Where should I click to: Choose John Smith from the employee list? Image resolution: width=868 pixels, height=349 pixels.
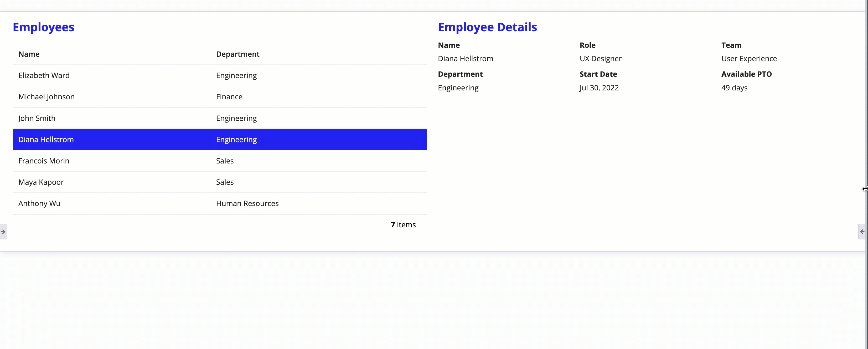(220, 118)
